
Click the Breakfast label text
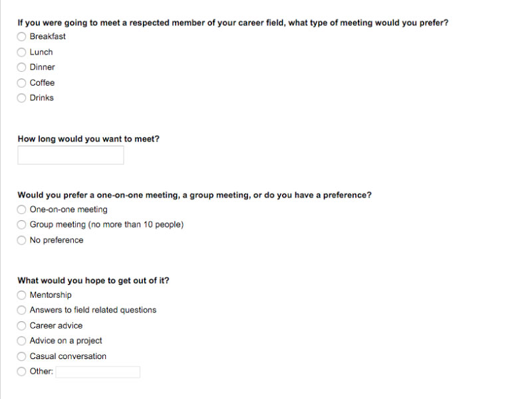click(47, 37)
